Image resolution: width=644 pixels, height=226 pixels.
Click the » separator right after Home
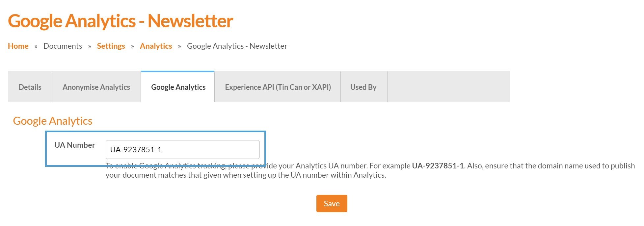click(x=36, y=46)
